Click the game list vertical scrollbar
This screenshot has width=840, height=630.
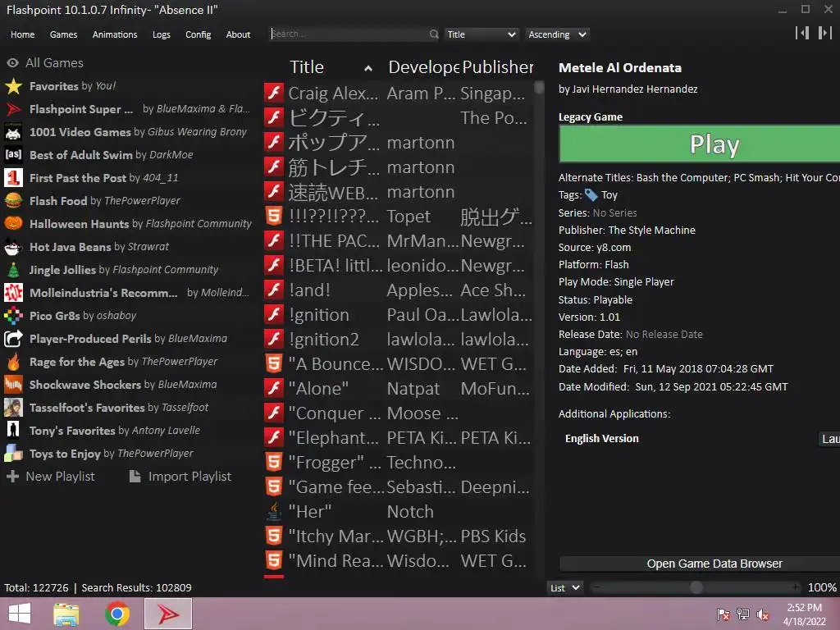(x=539, y=87)
